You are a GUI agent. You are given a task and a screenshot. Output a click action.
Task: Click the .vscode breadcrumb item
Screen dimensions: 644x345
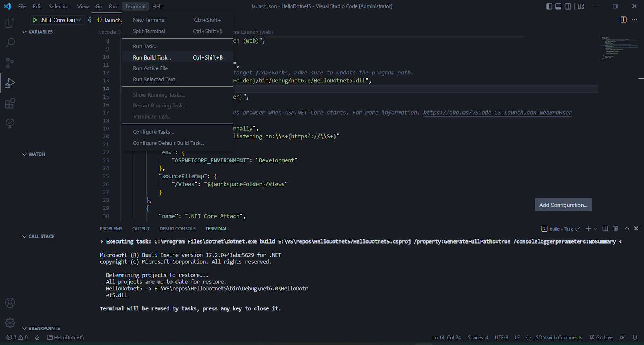click(x=107, y=32)
